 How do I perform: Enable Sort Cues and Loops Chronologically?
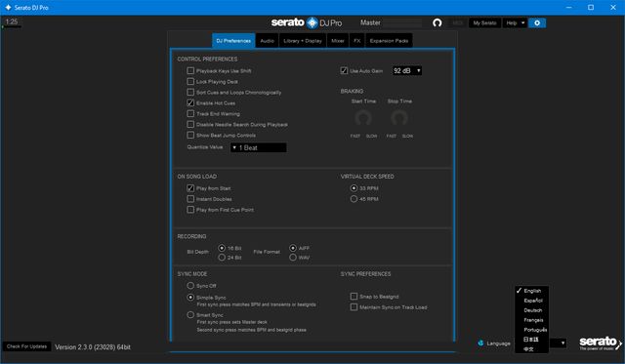[x=190, y=92]
